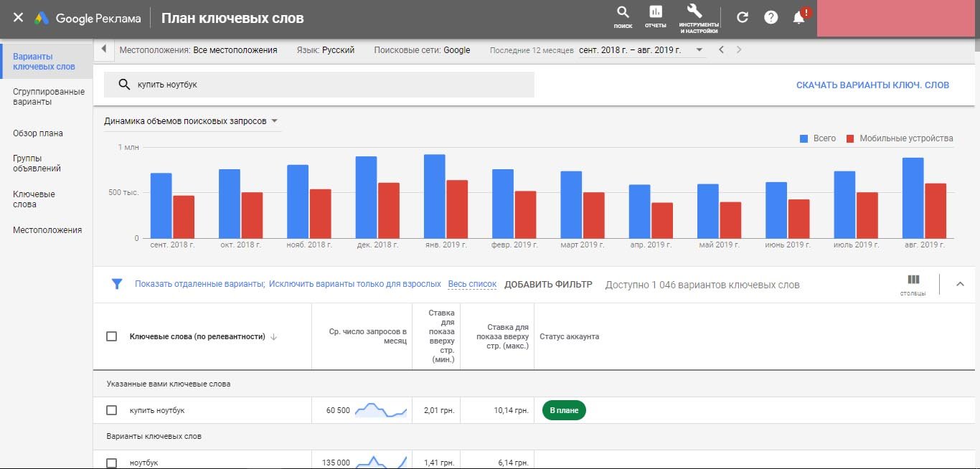Click the '6,14 грн.' max bid cell

click(513, 463)
